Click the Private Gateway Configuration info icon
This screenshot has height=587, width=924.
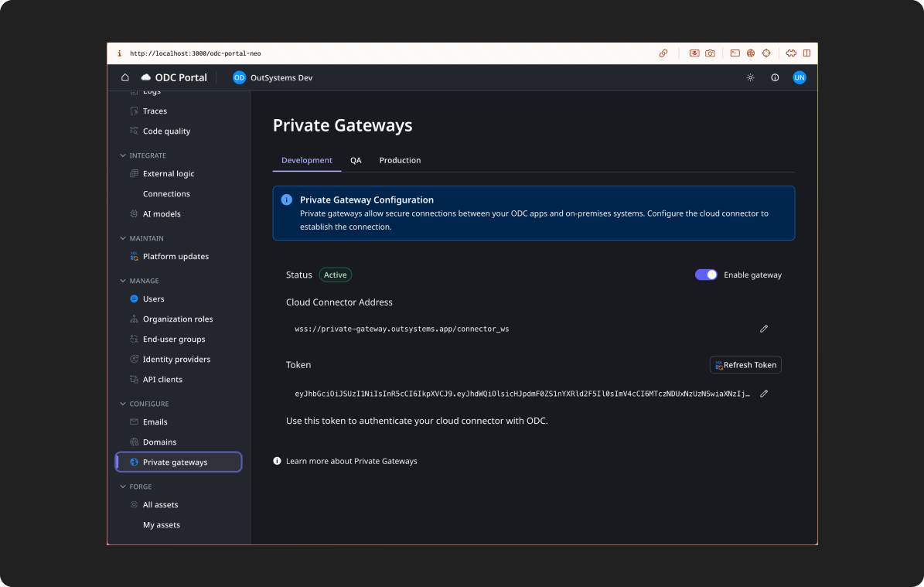click(286, 200)
